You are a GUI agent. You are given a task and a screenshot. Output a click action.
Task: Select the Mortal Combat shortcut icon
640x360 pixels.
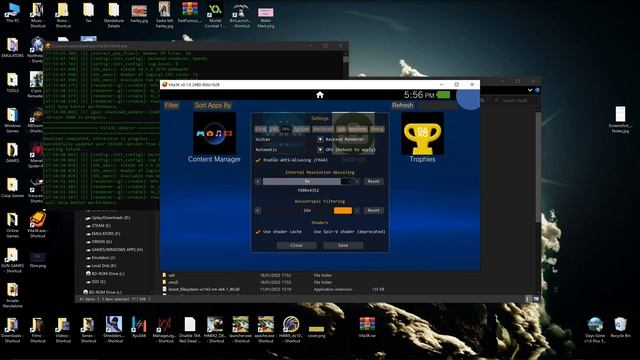point(215,15)
